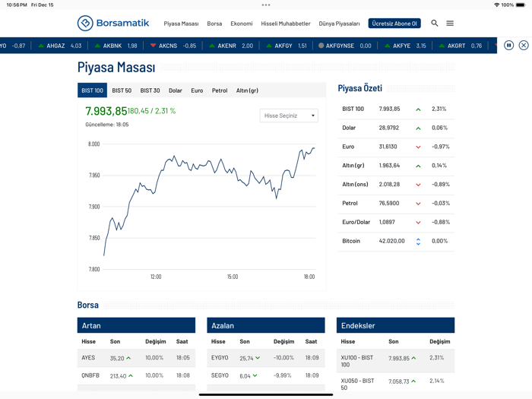Click up arrow in Altın (gr) summary row
Screen dimensions: 532x399
(418, 166)
